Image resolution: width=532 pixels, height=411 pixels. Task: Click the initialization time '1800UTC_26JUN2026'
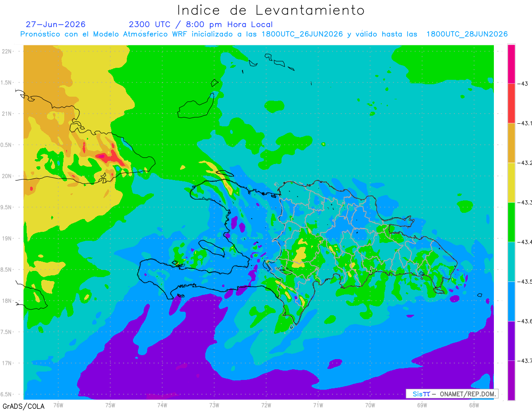click(x=302, y=34)
